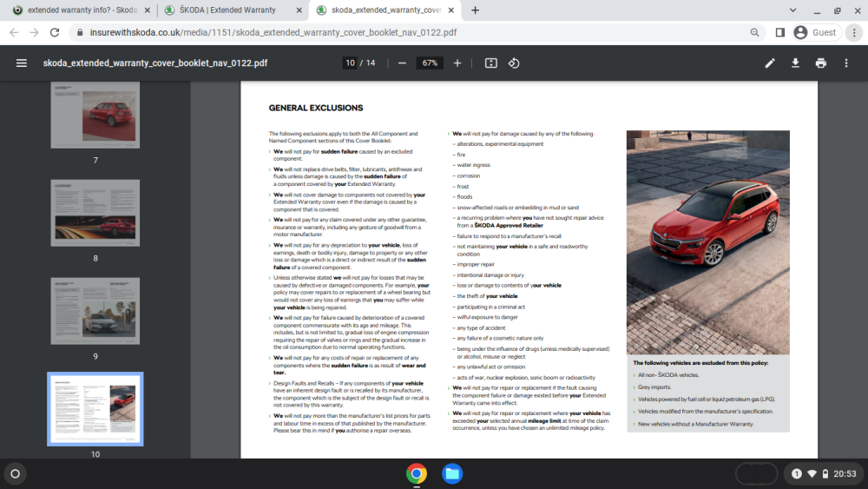Zoom out with the minus button
This screenshot has height=489, width=868.
point(402,63)
